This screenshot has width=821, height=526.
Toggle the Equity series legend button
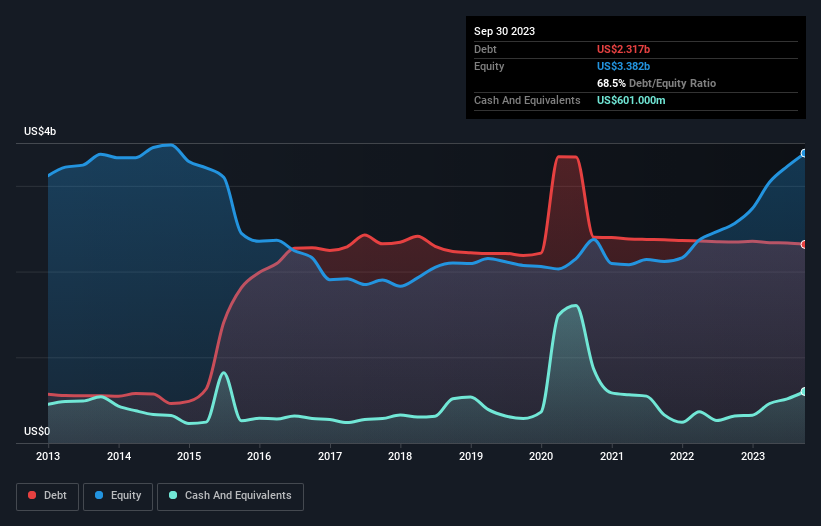click(x=118, y=496)
